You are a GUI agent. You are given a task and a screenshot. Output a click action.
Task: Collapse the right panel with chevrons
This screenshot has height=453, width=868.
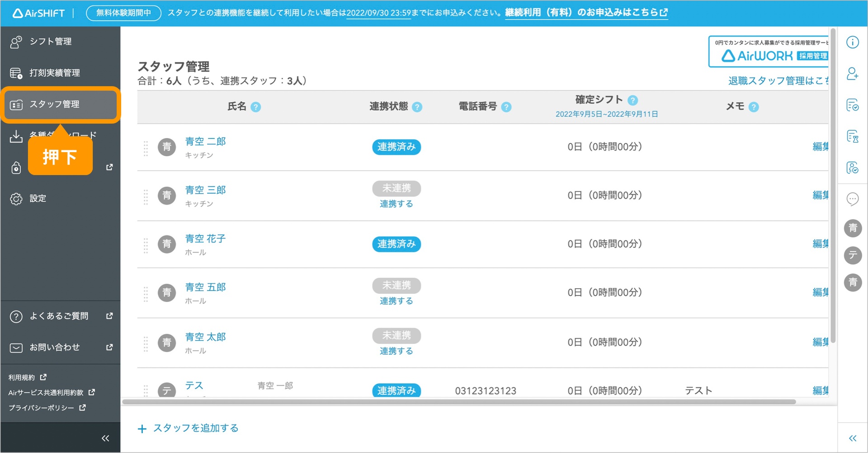coord(852,438)
